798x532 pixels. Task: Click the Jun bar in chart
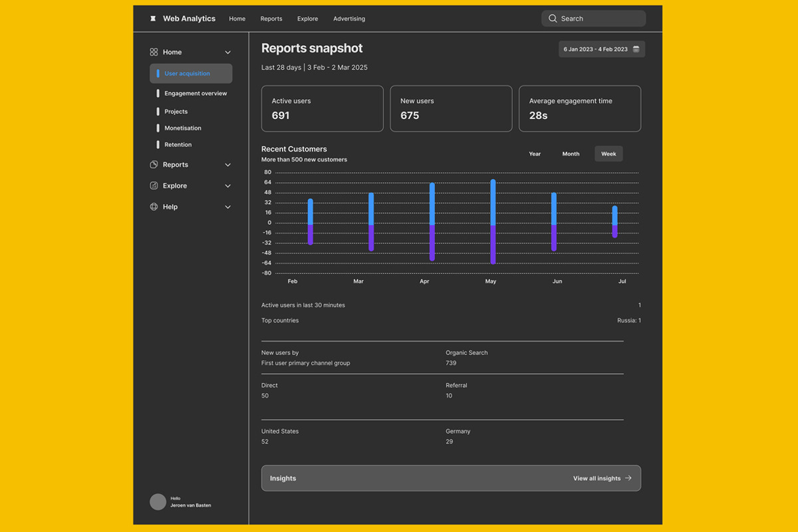coord(554,221)
